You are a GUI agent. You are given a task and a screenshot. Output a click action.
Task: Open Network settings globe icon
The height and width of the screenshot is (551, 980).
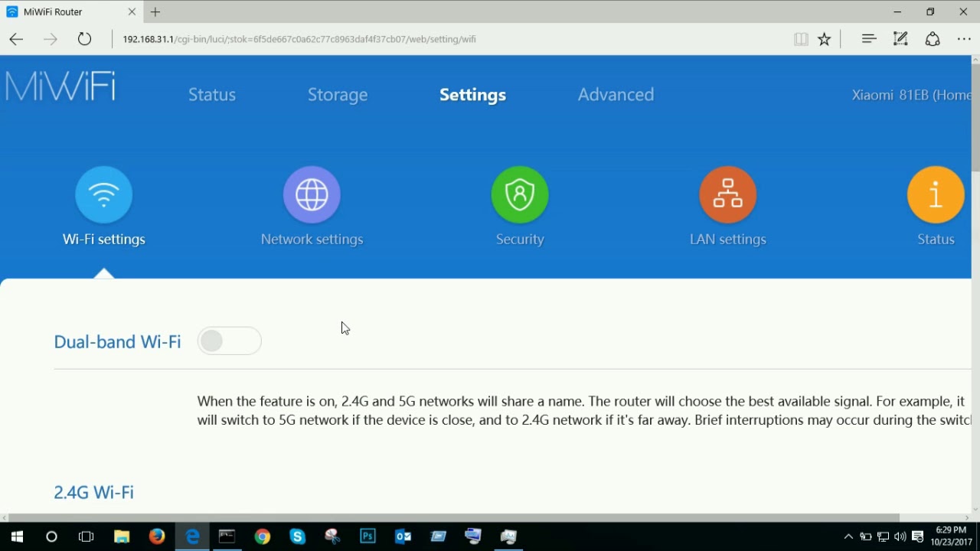pos(312,195)
